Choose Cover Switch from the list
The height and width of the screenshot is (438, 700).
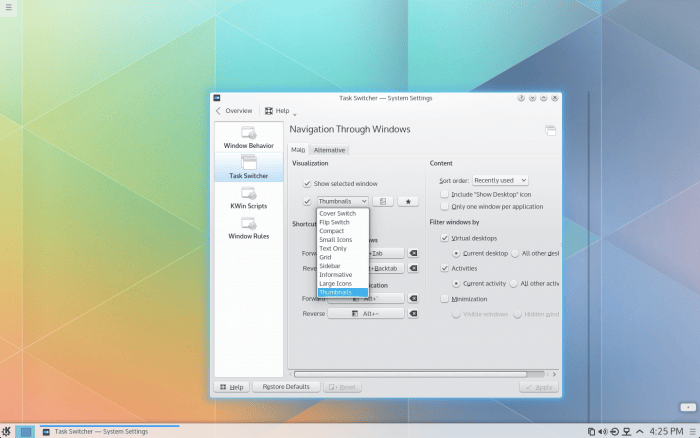pos(337,213)
